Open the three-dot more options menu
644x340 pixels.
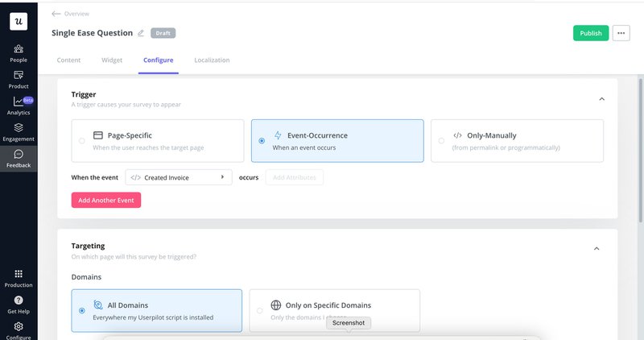point(621,33)
